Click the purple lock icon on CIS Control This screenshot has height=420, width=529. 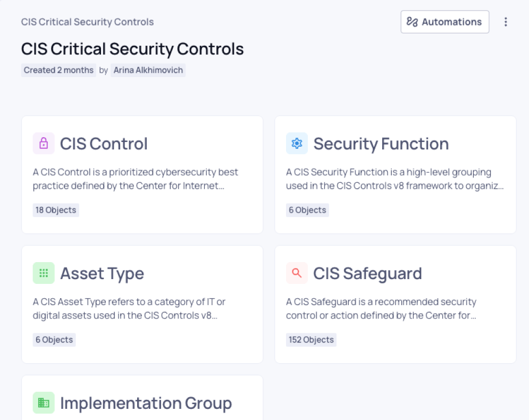(x=44, y=144)
